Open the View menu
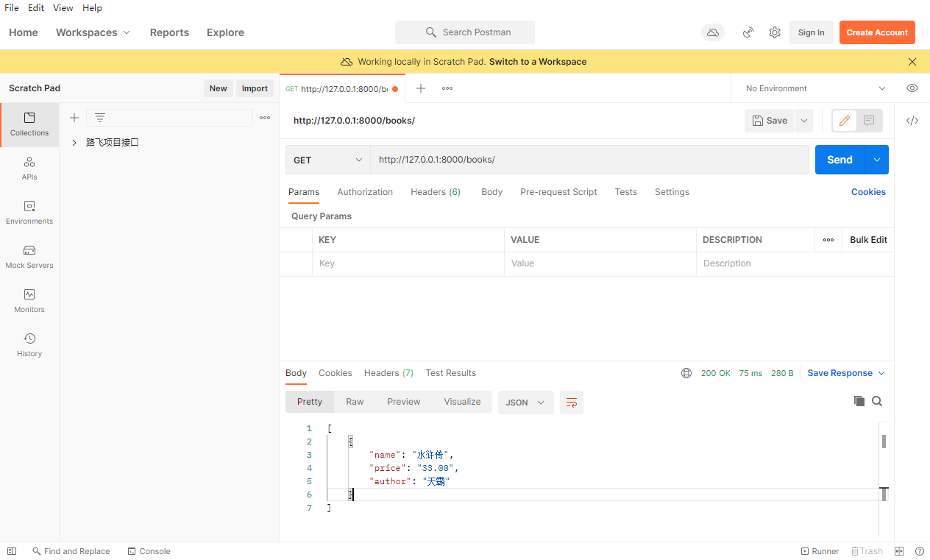Screen dimensions: 930x560 [63, 8]
